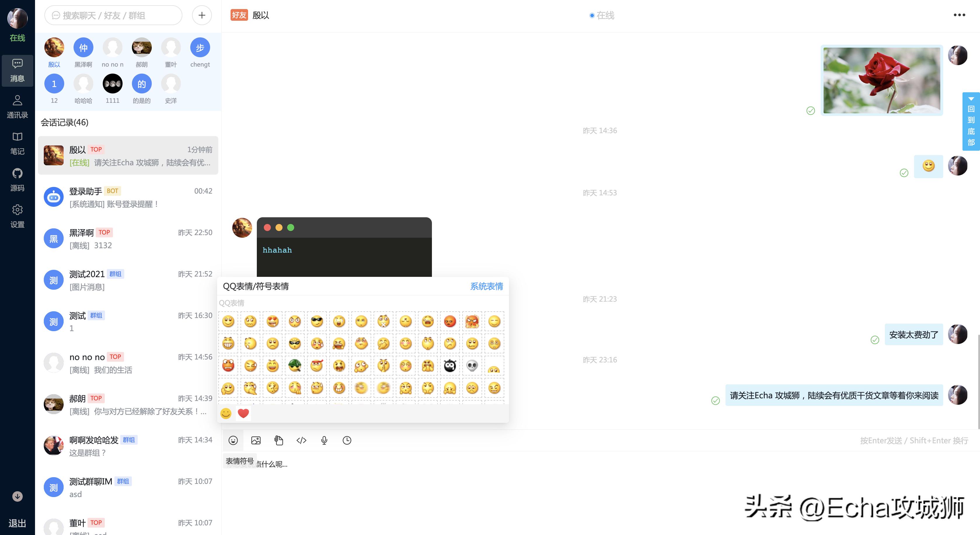Select the sunglasses QQ emoji

pyautogui.click(x=317, y=322)
